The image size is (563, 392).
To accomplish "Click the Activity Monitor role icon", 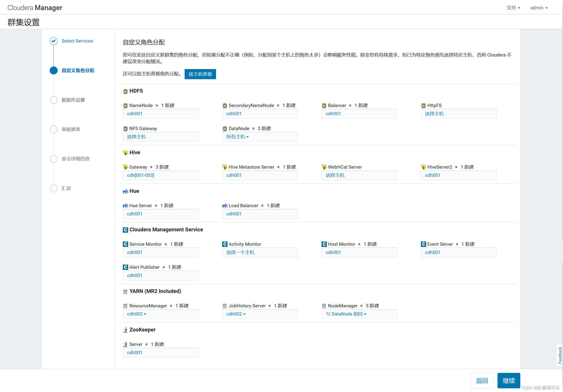I will tap(225, 244).
